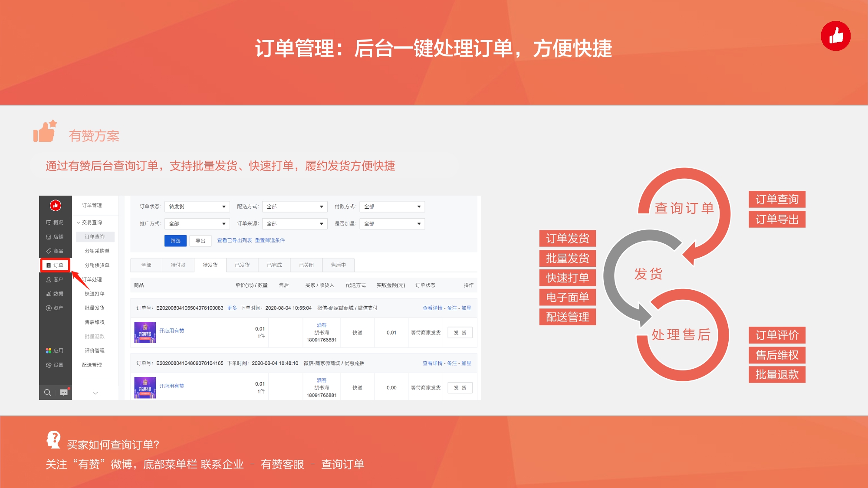Select 批量退款 in submenu
The image size is (868, 488).
click(95, 337)
